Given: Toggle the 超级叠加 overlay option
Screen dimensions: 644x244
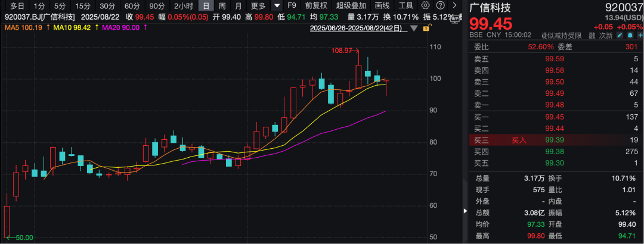Looking at the screenshot, I should coord(351,5).
